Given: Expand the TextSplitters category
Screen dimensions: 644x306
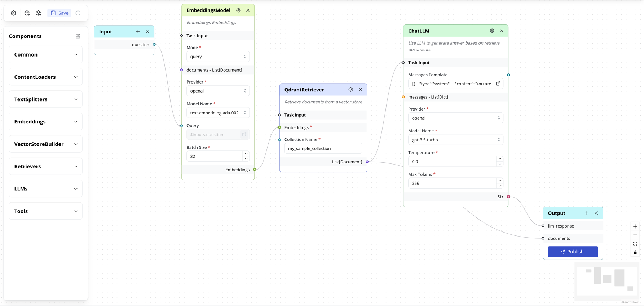Looking at the screenshot, I should 45,99.
